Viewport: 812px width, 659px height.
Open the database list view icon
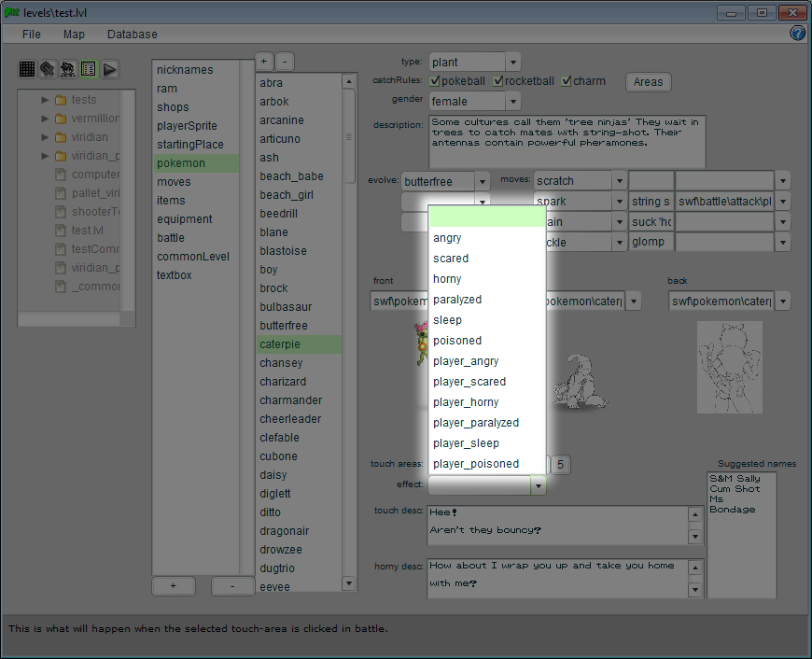coord(89,69)
